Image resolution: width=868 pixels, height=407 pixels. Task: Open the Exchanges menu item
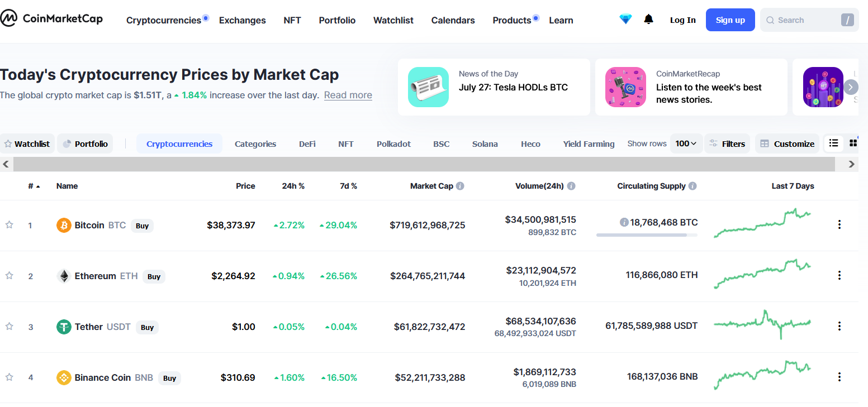(243, 20)
